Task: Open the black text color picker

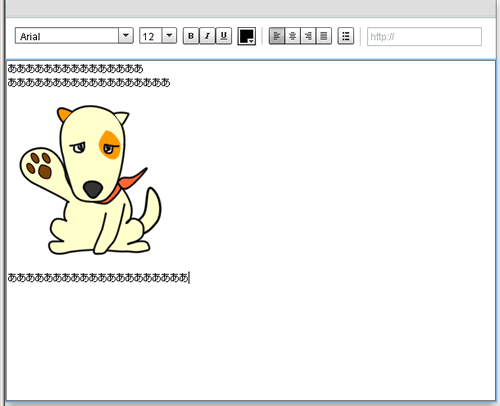Action: coord(247,36)
